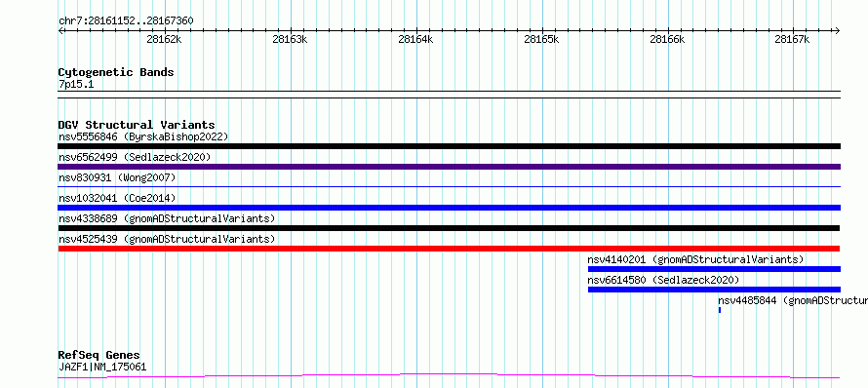Click the left arrowhead of the ruler
Image resolution: width=868 pixels, height=388 pixels.
pyautogui.click(x=60, y=31)
